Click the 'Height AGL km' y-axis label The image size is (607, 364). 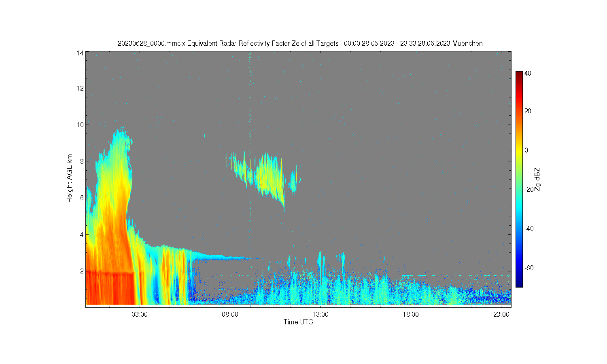(x=70, y=178)
